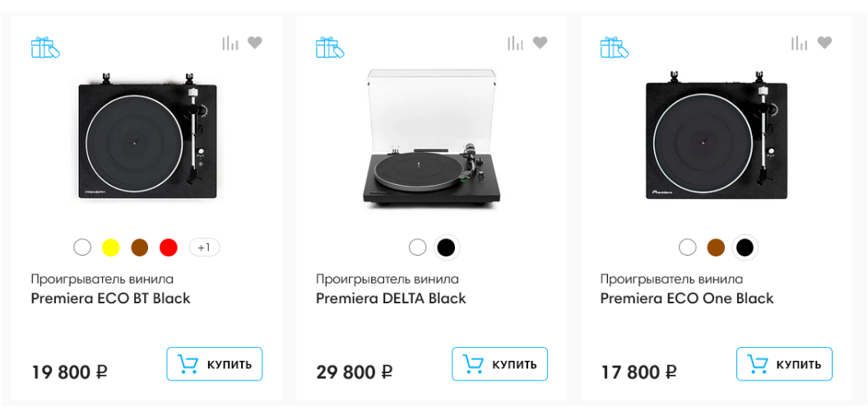
Task: Expand +1 more colors for ECO BT
Action: tap(204, 247)
